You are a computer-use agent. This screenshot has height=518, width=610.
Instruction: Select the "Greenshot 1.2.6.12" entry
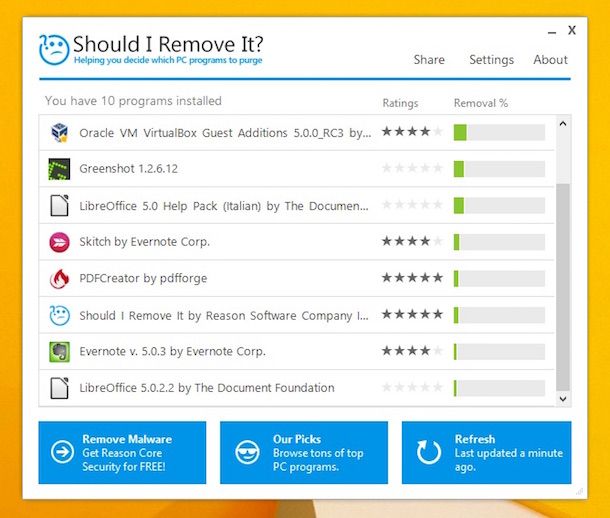[x=128, y=169]
